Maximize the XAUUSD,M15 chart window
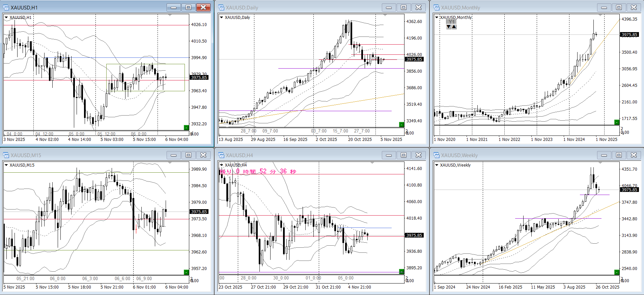Image resolution: width=644 pixels, height=295 pixels. click(x=188, y=155)
